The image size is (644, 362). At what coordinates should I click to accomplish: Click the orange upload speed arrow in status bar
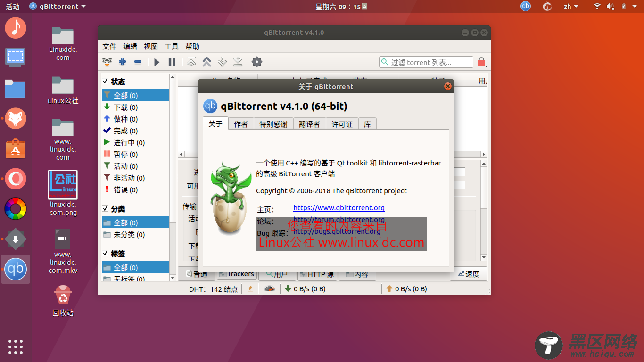[389, 288]
